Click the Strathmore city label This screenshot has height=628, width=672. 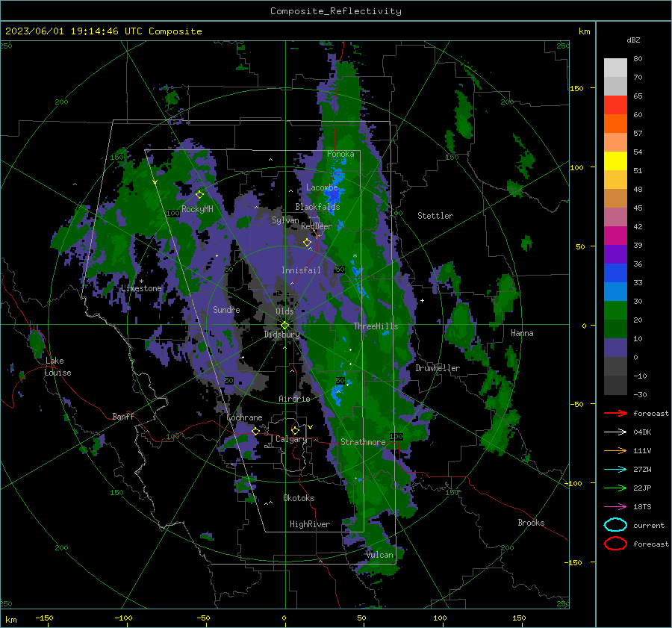[x=363, y=442]
